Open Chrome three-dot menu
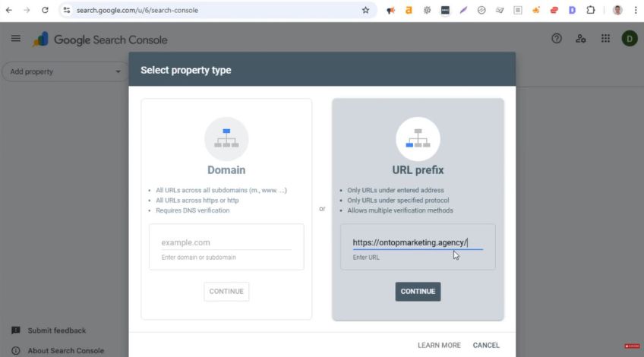Screen dimensions: 644x357 (x=636, y=11)
